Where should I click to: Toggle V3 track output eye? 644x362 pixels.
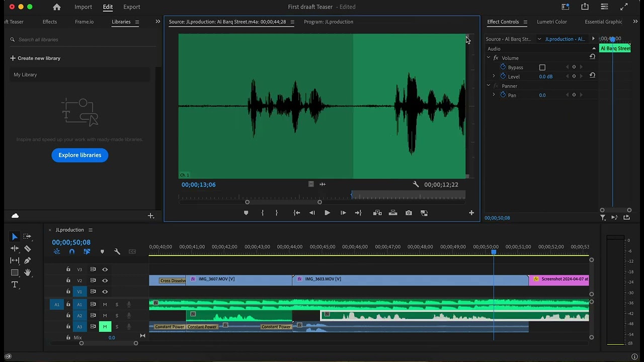pyautogui.click(x=105, y=269)
